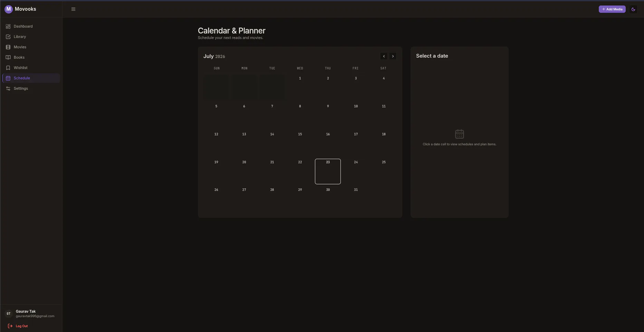Open Wishlist from sidebar
This screenshot has width=644, height=332.
31,68
